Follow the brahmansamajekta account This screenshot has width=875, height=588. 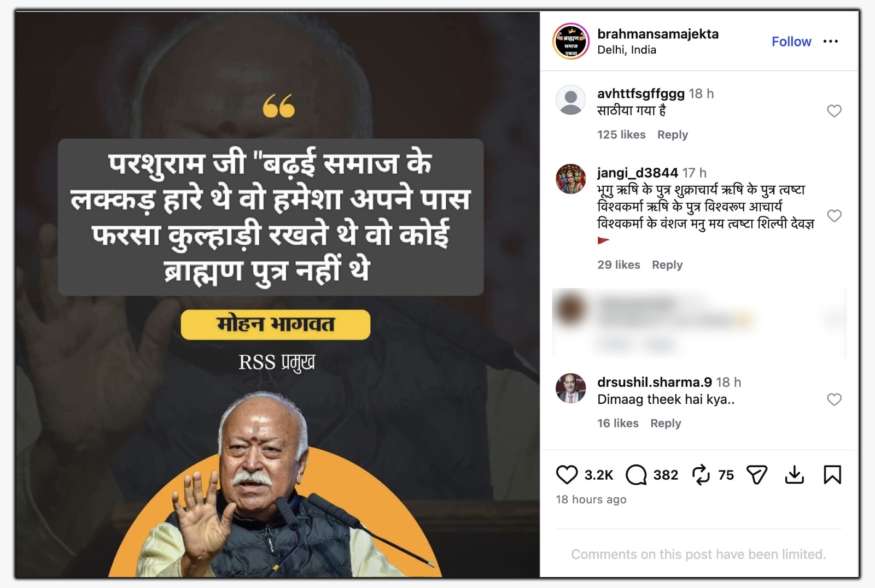[791, 42]
